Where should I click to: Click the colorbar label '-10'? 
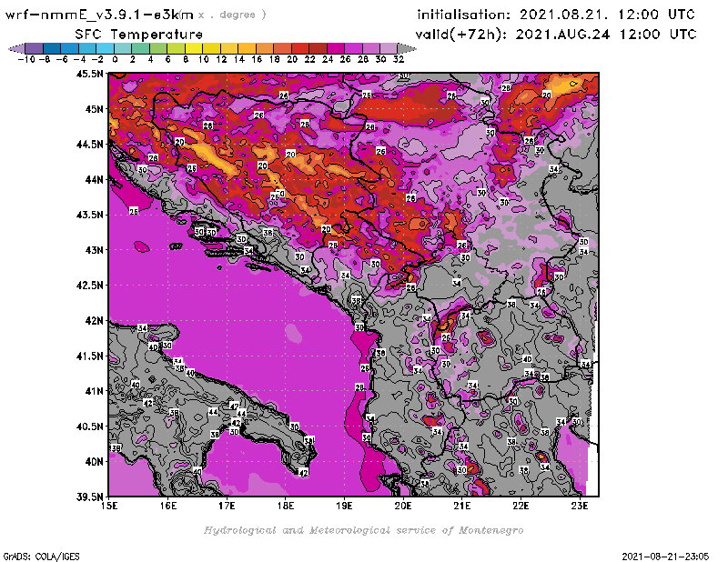click(26, 60)
